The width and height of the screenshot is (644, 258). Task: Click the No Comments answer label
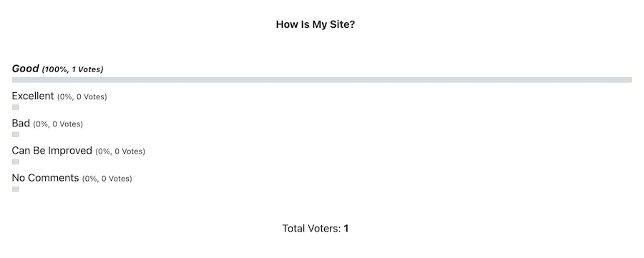tap(45, 178)
